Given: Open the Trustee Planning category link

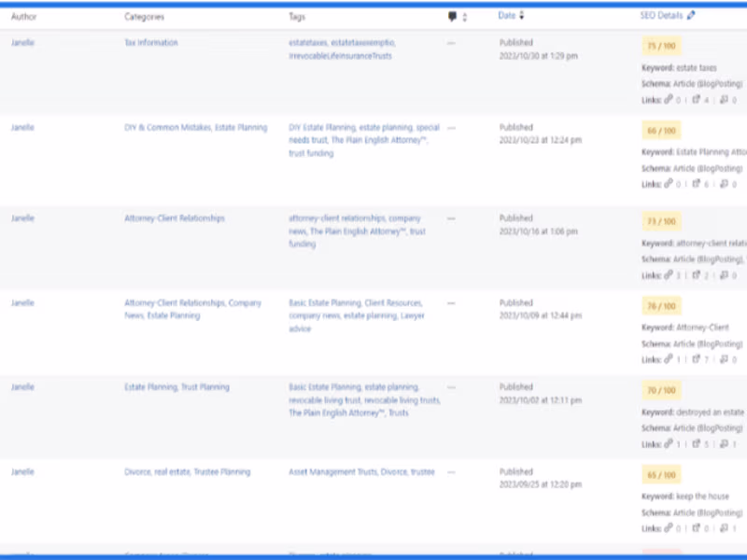Looking at the screenshot, I should 222,471.
